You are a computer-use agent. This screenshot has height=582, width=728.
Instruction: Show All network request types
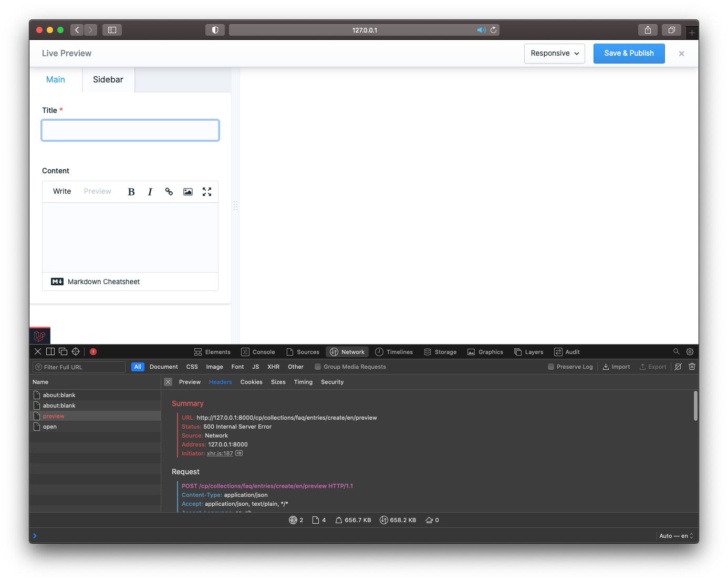138,367
